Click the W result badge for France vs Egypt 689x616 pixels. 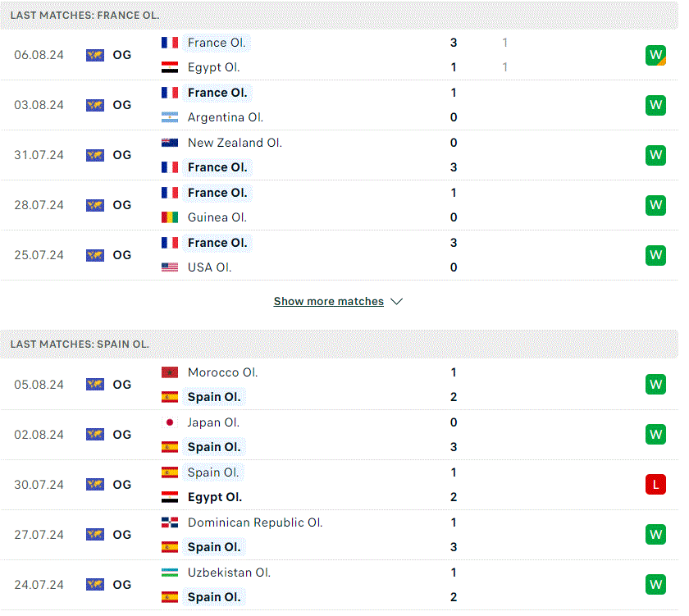click(655, 55)
